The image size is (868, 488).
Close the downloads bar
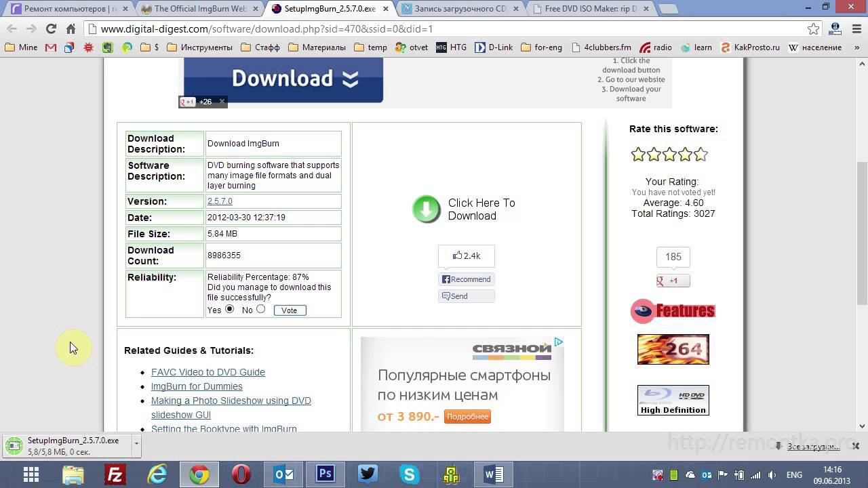(x=856, y=446)
